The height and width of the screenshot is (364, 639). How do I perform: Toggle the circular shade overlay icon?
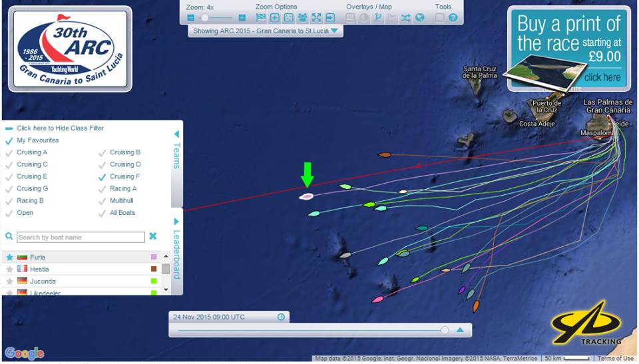[364, 17]
